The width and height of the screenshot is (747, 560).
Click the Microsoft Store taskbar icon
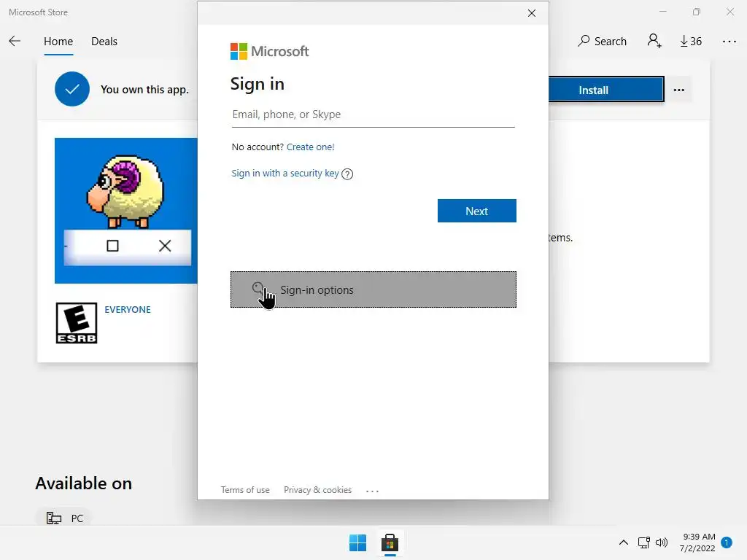click(x=390, y=542)
